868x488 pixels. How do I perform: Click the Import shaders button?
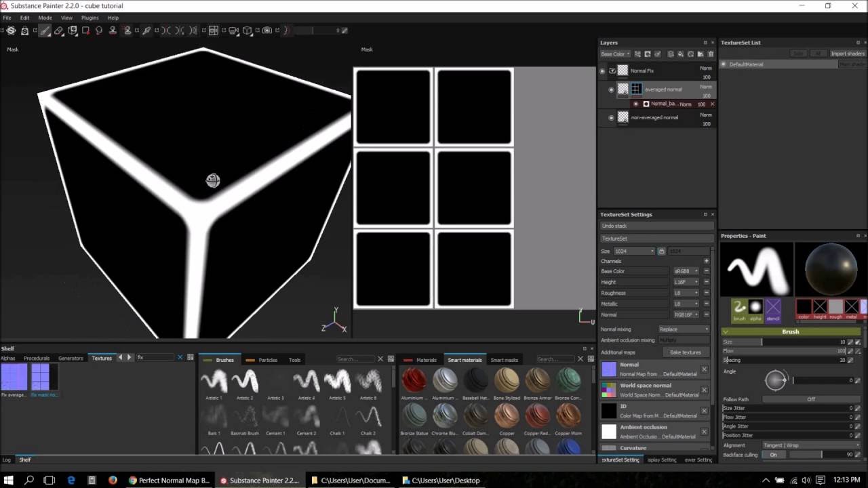pos(848,54)
